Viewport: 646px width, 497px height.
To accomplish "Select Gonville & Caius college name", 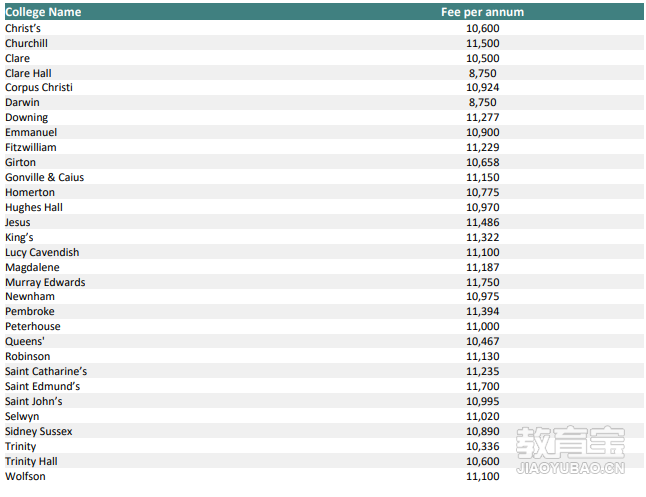I will (44, 177).
